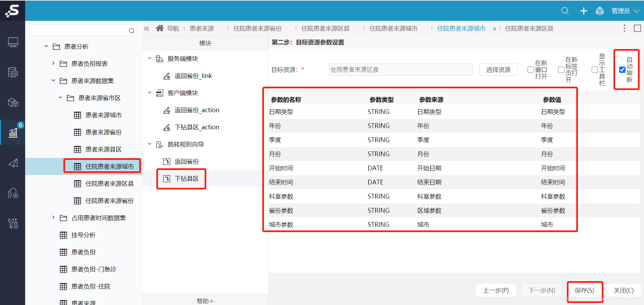Image resolution: width=644 pixels, height=305 pixels.
Task: Open the 患者来源省份 dataset
Action: click(103, 132)
